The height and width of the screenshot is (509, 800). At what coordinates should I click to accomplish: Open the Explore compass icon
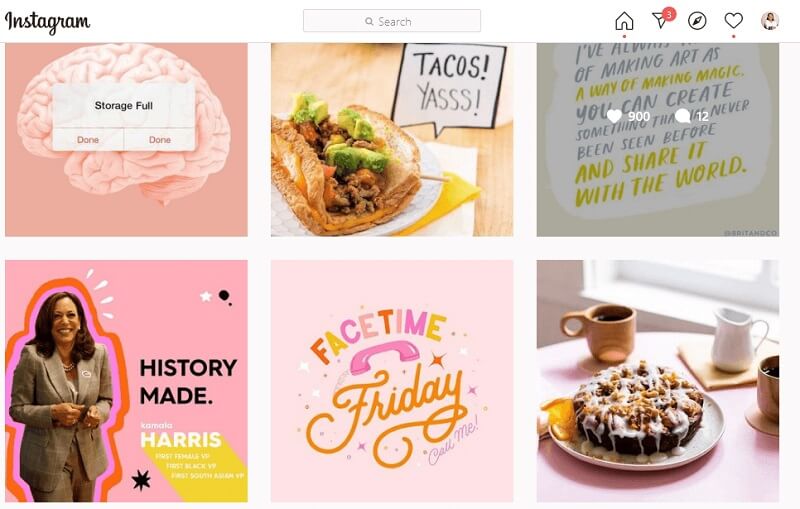(x=697, y=21)
